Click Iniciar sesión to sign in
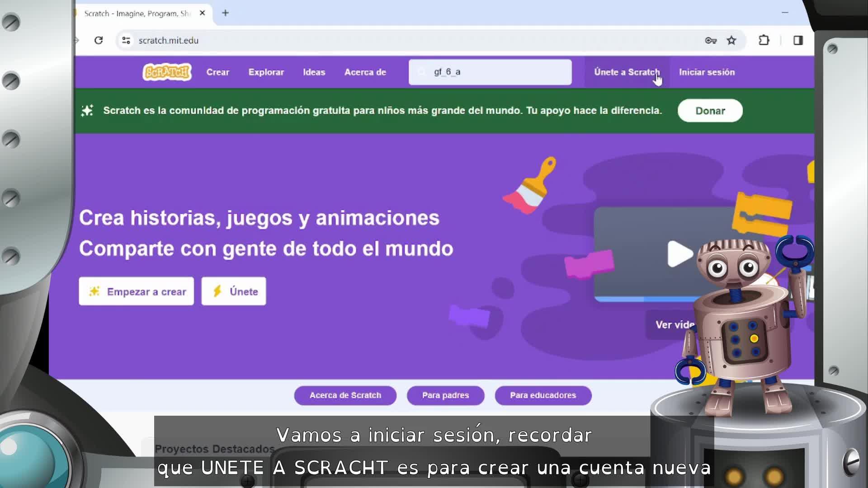Screen dimensions: 868x488 pyautogui.click(x=707, y=72)
